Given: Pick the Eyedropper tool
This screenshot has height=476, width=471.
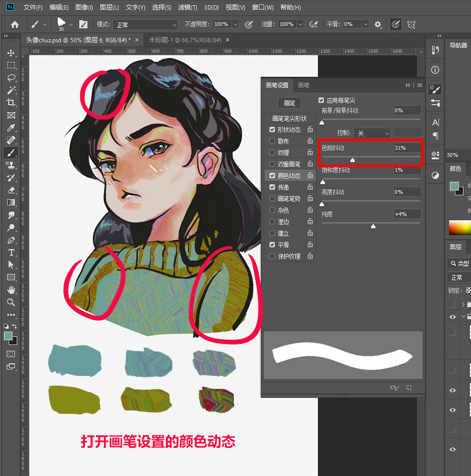Looking at the screenshot, I should 11,128.
